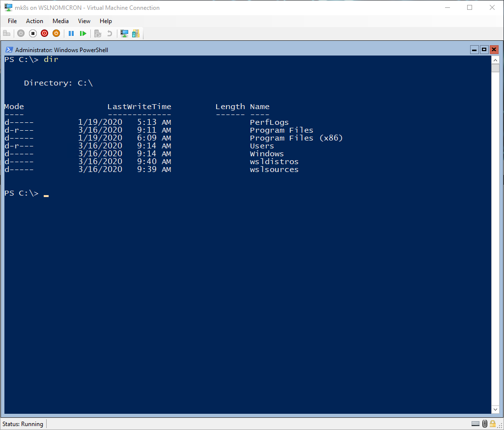
Task: Click the Enhanced Session monitor icon
Action: coord(124,33)
